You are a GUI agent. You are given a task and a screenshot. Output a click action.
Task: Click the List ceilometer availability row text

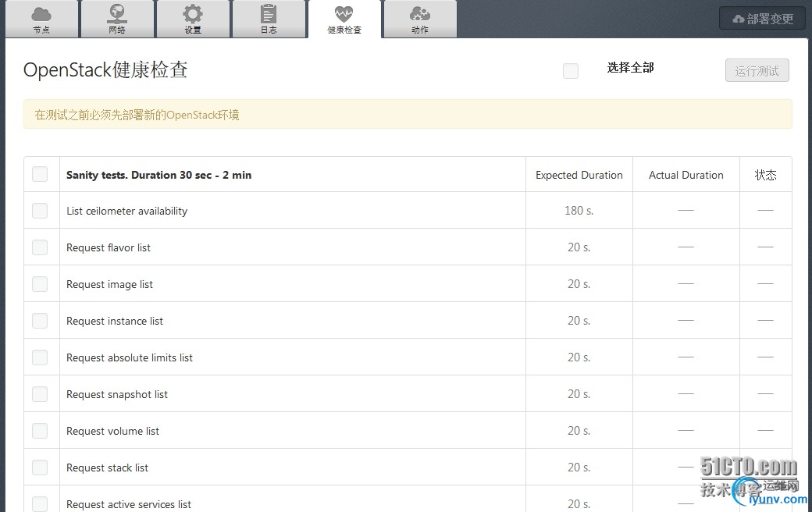pos(126,212)
